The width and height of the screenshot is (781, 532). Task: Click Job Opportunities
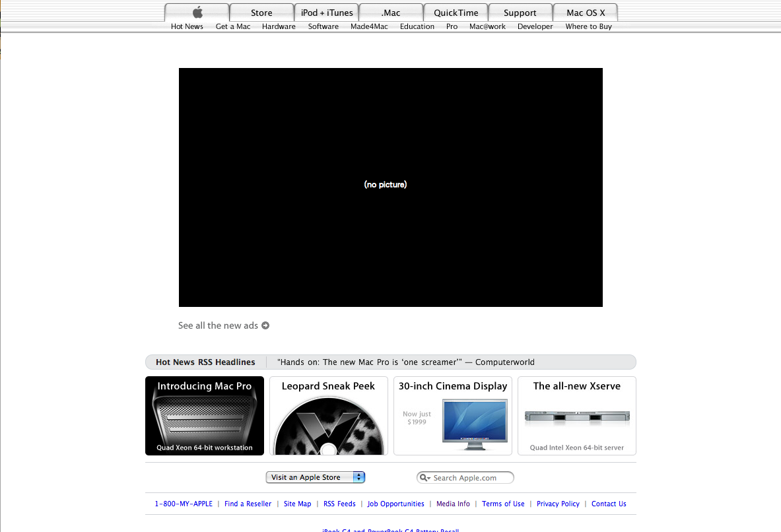396,504
